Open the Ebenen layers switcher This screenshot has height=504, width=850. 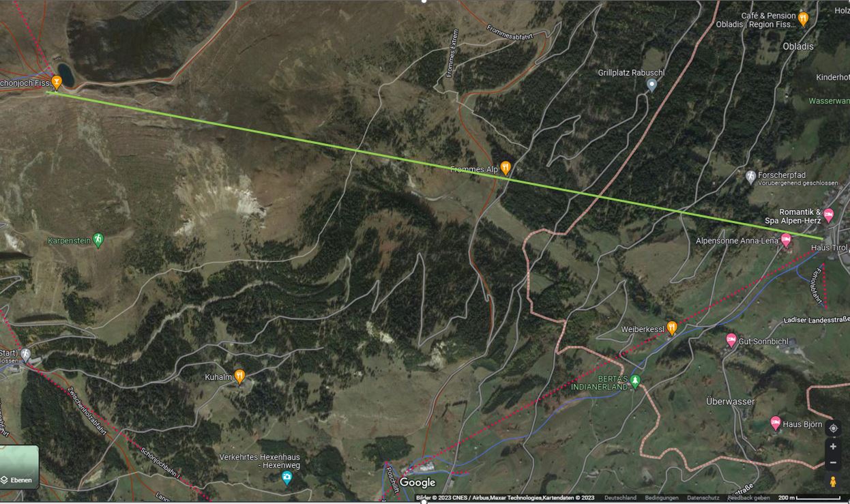pyautogui.click(x=19, y=468)
